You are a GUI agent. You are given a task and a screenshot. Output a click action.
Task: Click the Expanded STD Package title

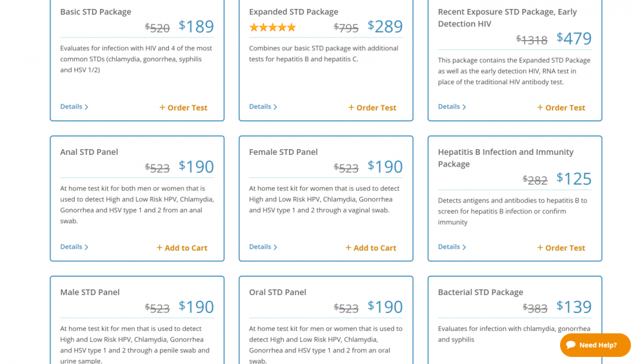coord(293,12)
